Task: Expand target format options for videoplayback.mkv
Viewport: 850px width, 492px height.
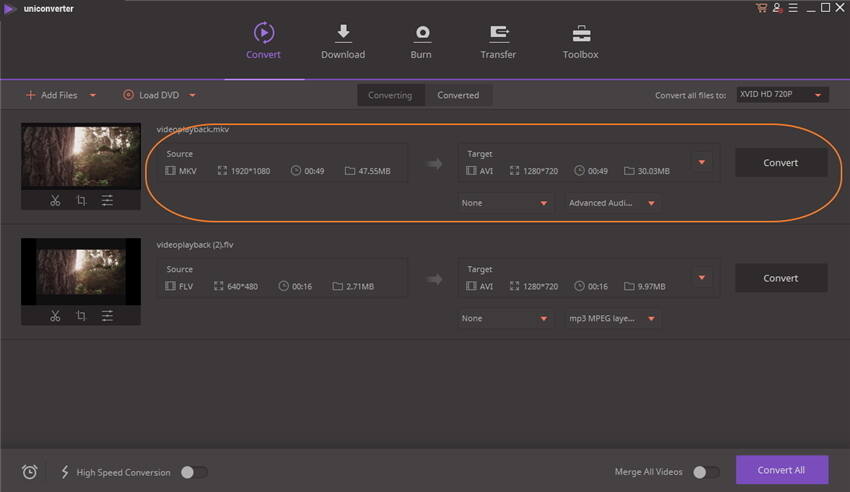Action: tap(702, 162)
